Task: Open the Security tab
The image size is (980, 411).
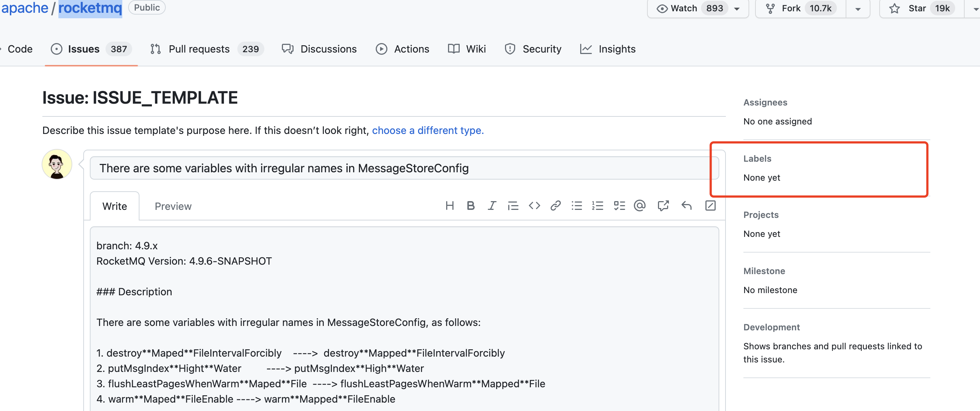Action: coord(533,49)
